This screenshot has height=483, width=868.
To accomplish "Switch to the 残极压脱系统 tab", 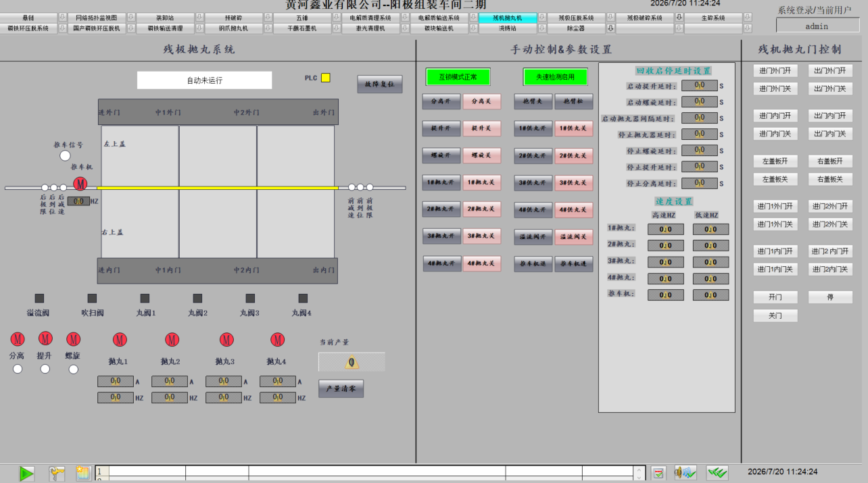I will 575,18.
